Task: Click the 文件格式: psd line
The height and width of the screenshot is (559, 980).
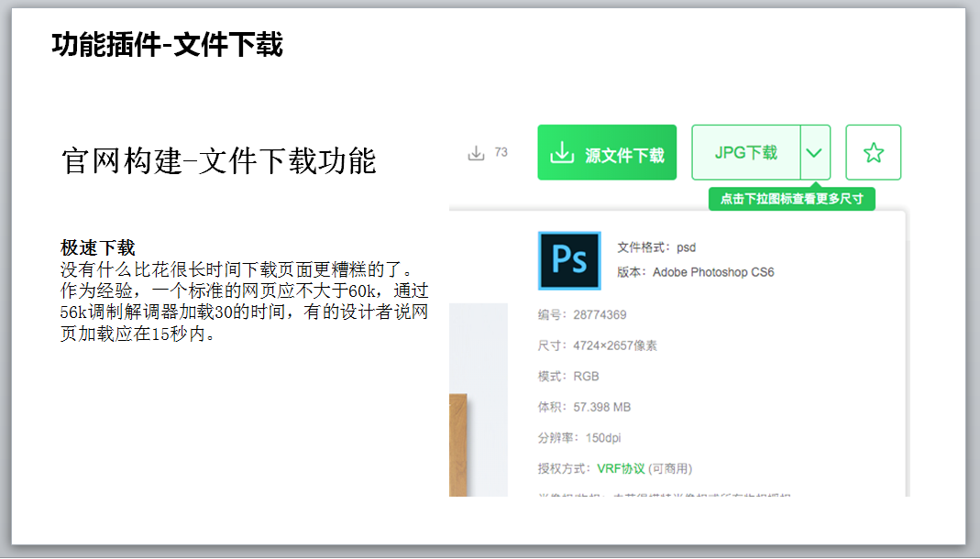Action: coord(656,247)
